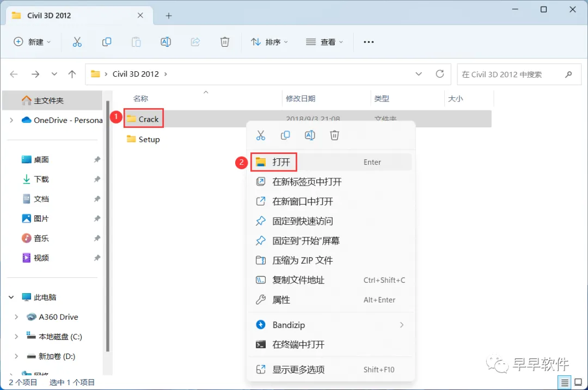
Task: Click Civil 3D 2012 in the address path
Action: click(x=136, y=74)
